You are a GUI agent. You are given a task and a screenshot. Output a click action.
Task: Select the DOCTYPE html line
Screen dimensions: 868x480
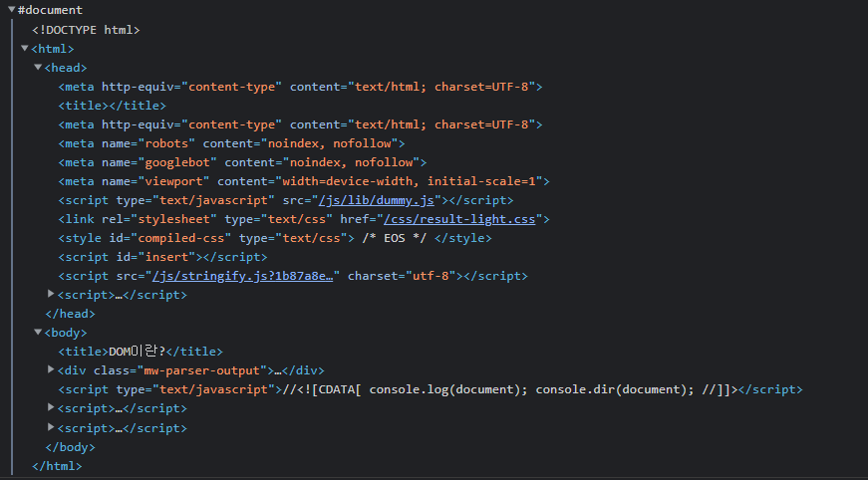(86, 30)
